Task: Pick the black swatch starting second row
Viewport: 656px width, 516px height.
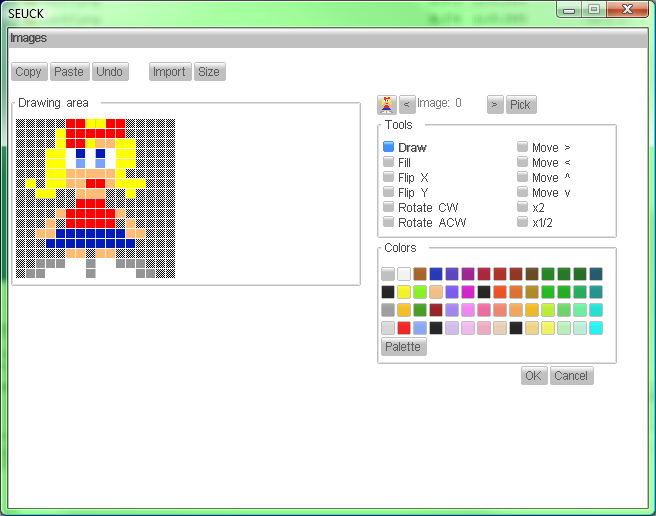Action: click(x=388, y=292)
